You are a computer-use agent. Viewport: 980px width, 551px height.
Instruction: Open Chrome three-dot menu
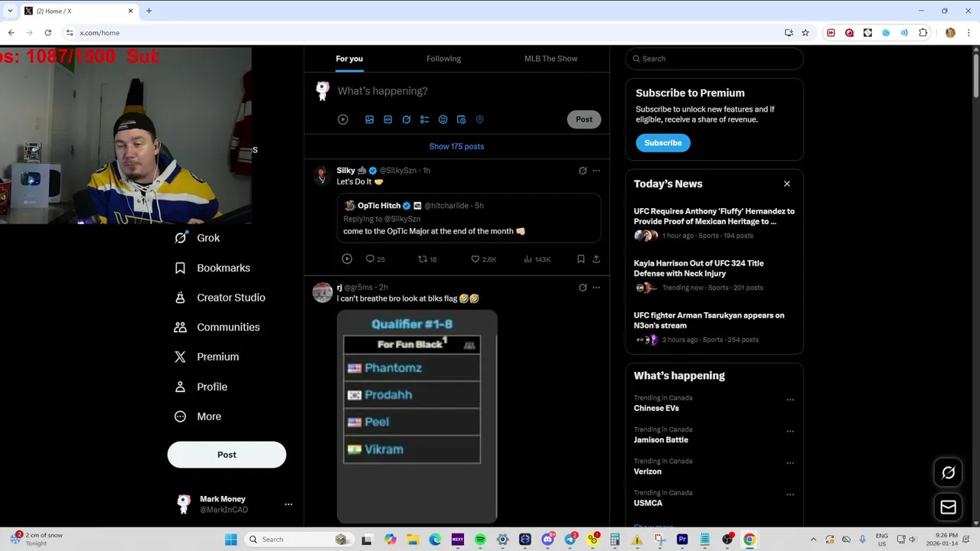point(969,33)
